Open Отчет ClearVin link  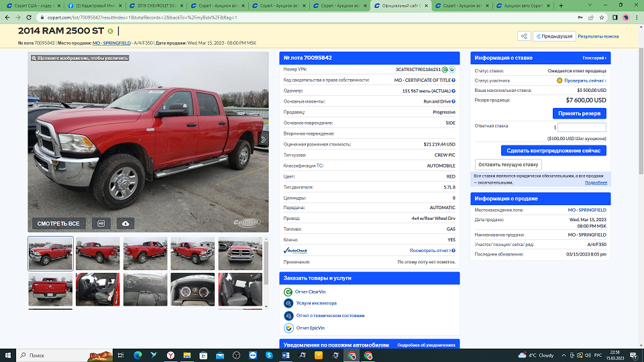(x=310, y=292)
